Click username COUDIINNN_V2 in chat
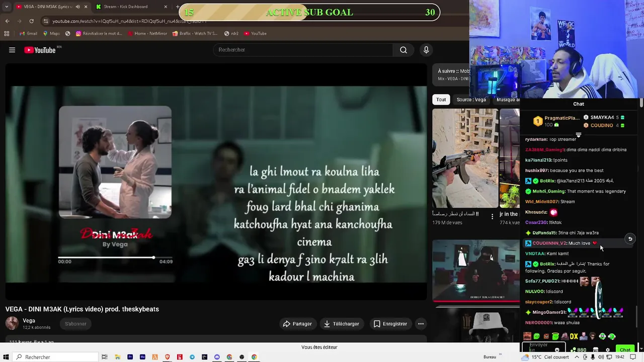This screenshot has width=644, height=362. [x=549, y=243]
